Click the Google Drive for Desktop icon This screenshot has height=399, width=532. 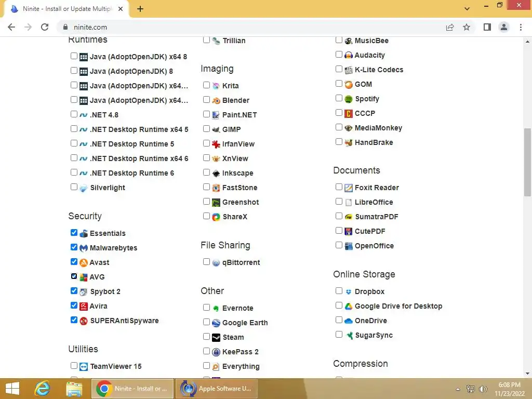[x=349, y=307]
